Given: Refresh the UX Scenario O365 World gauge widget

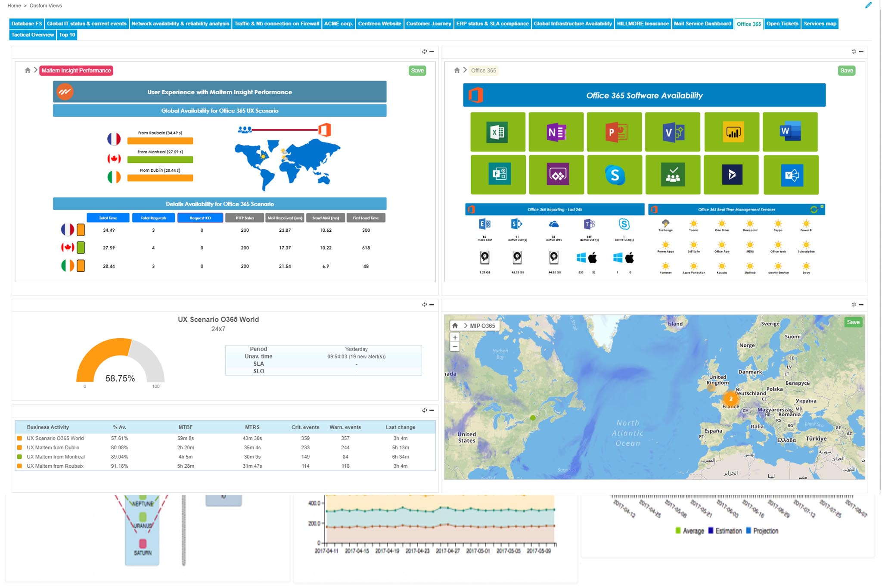Looking at the screenshot, I should (425, 305).
